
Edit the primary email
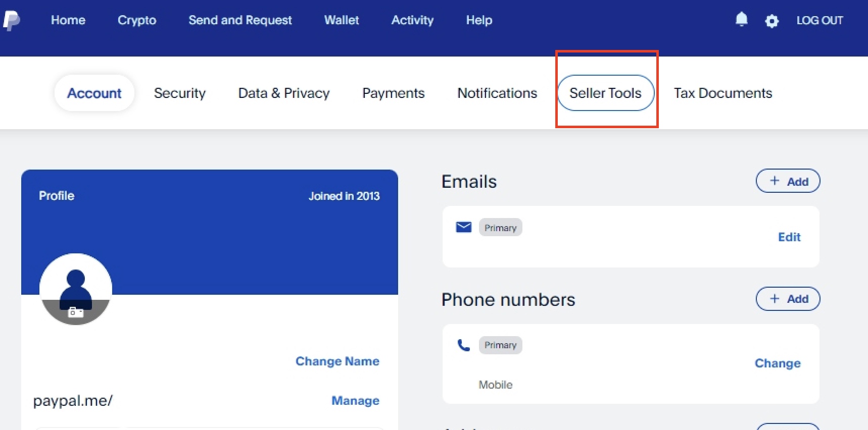[789, 237]
